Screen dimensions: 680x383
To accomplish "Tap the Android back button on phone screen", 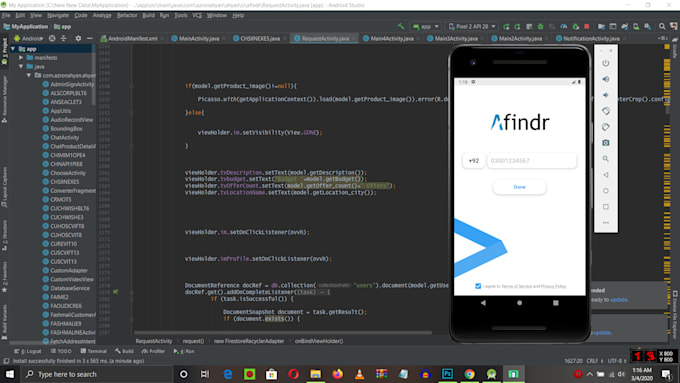I will [483, 303].
